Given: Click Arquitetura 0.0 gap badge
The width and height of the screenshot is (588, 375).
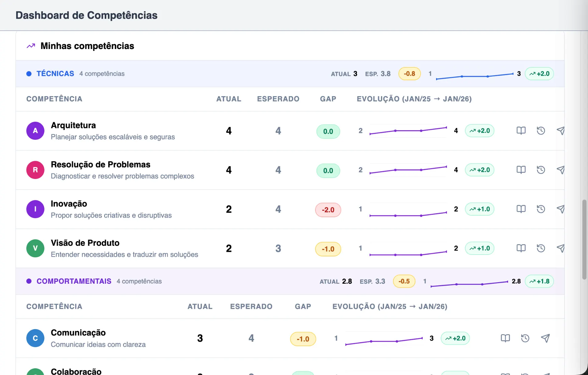Looking at the screenshot, I should tap(328, 131).
